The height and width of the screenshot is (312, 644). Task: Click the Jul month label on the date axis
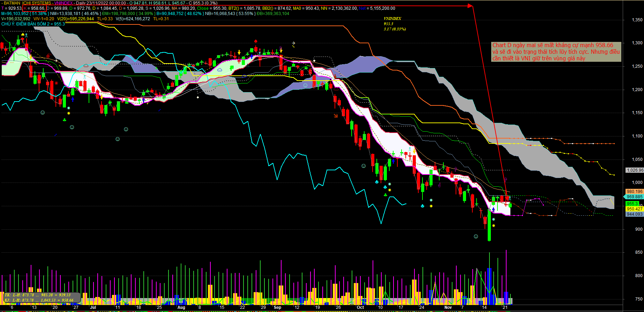pyautogui.click(x=93, y=307)
